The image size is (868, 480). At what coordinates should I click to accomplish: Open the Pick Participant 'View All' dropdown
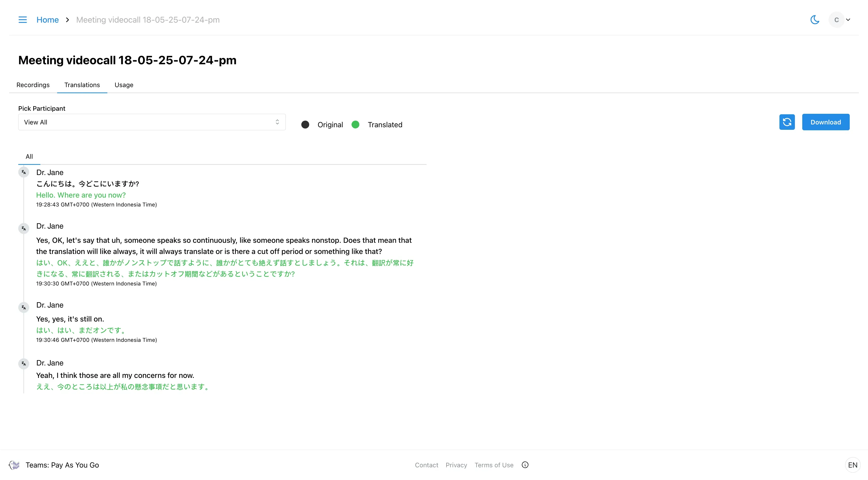pyautogui.click(x=152, y=122)
